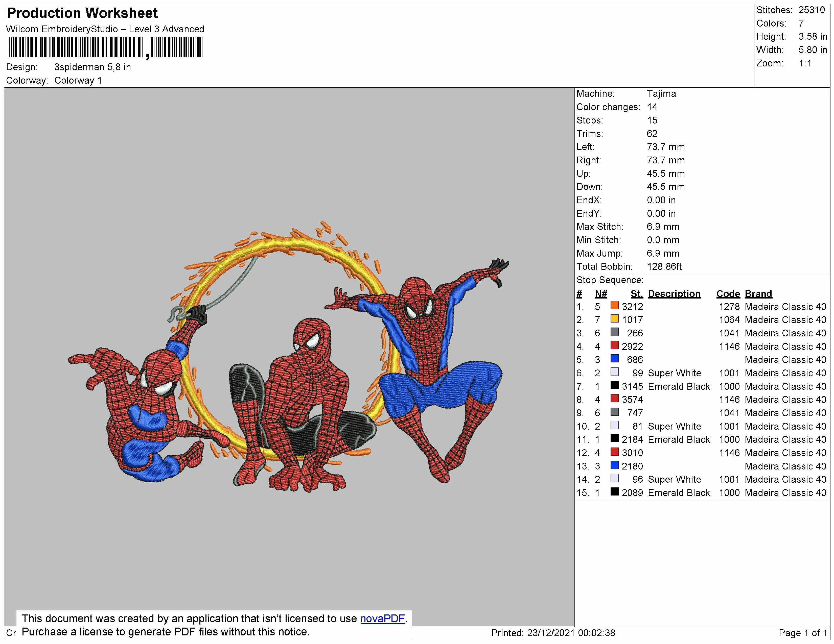Click the Total Bobbin value 128.86ft
Viewport: 834px width, 644px height.
[x=664, y=267]
